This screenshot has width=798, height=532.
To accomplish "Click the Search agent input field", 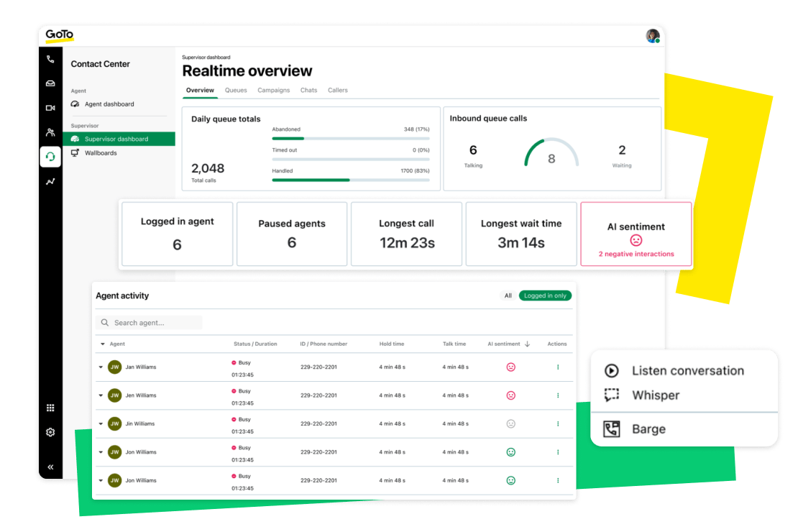I will 150,322.
